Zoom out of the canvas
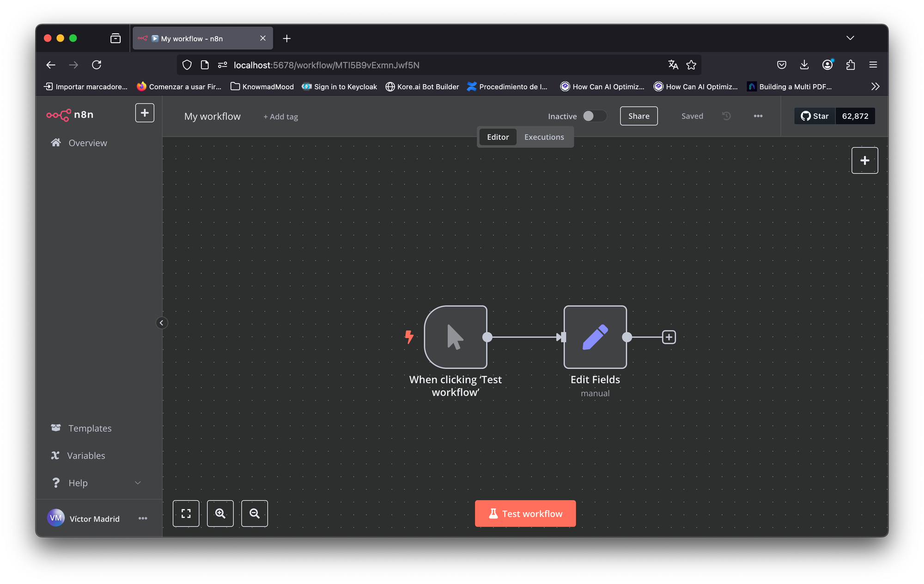Screen dimensions: 924x584 point(255,513)
